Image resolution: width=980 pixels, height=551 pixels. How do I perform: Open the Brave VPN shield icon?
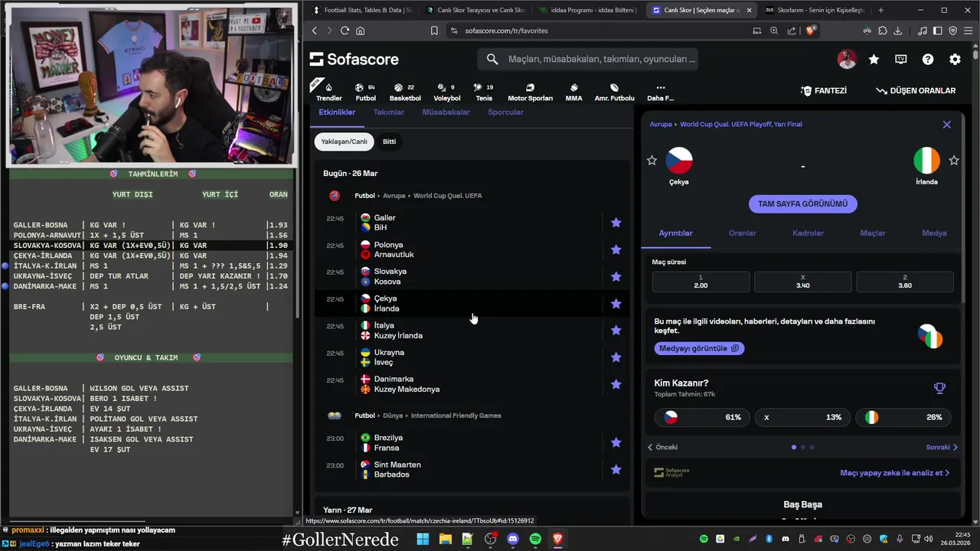coord(953,31)
